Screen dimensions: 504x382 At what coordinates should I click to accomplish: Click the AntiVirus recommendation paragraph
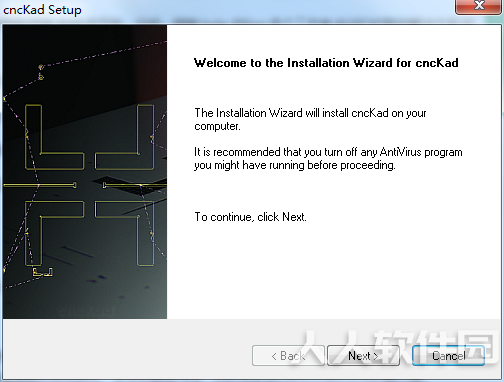(x=328, y=159)
